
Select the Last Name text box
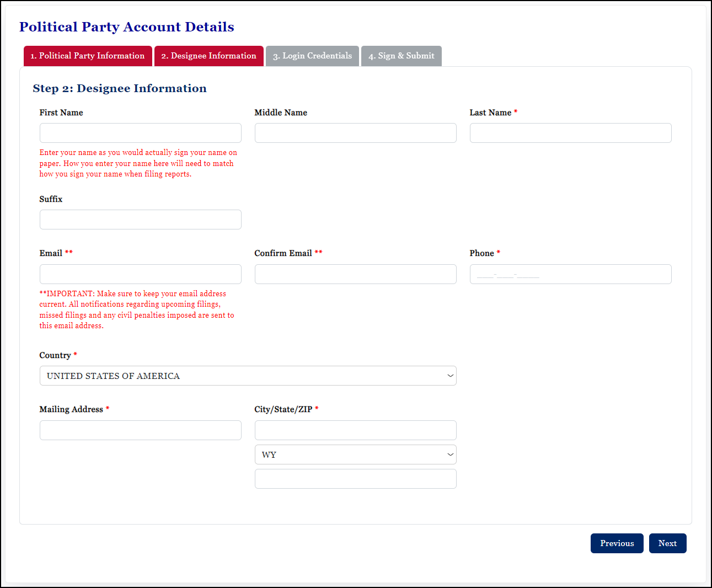(570, 133)
